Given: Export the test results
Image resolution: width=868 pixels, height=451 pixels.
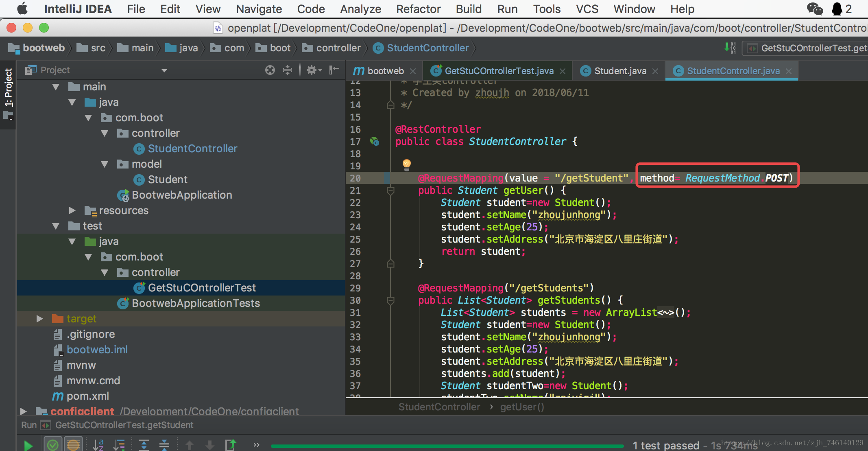Looking at the screenshot, I should (x=231, y=444).
